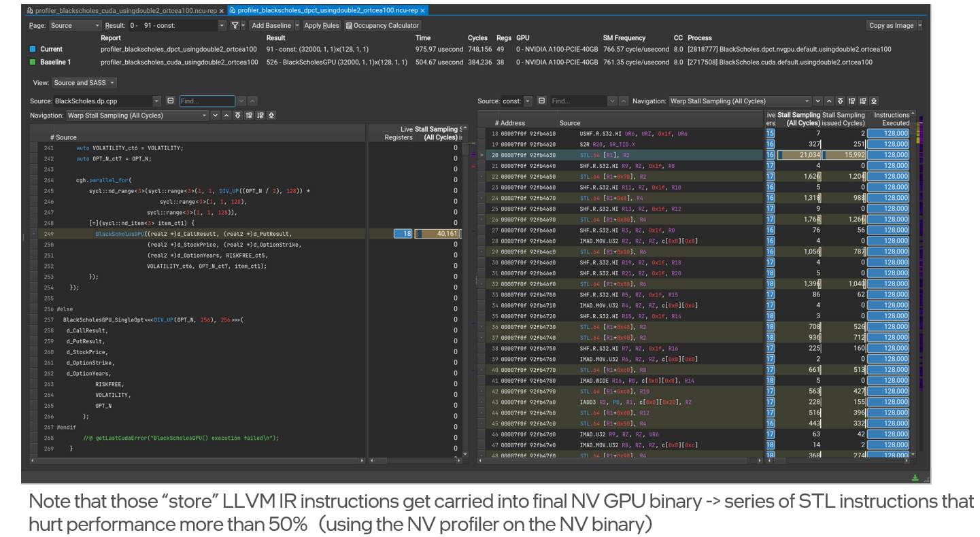Find next match arrow in left source search
This screenshot has height=537, width=980.
pyautogui.click(x=241, y=101)
